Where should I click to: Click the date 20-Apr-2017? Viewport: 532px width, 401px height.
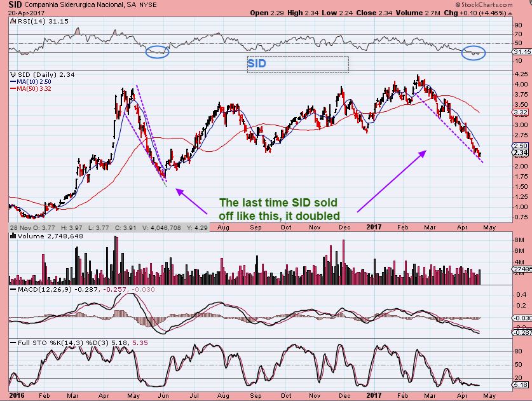click(26, 13)
